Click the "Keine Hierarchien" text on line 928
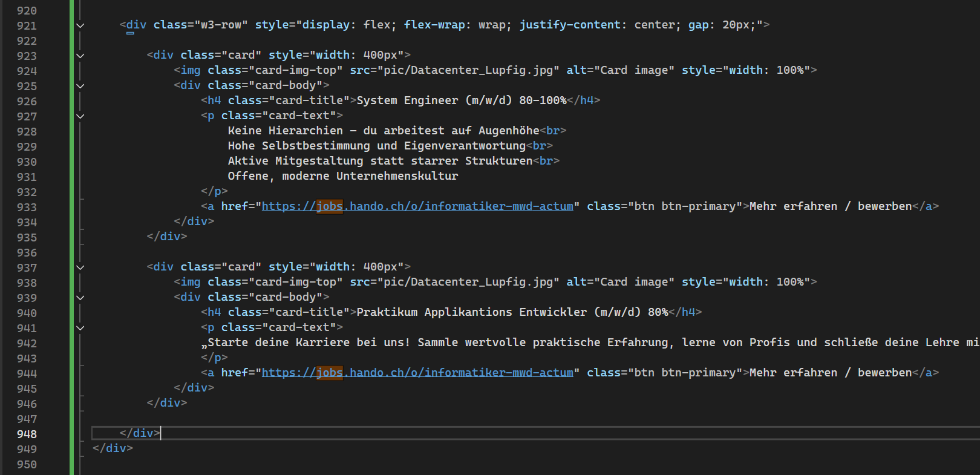 coord(285,131)
